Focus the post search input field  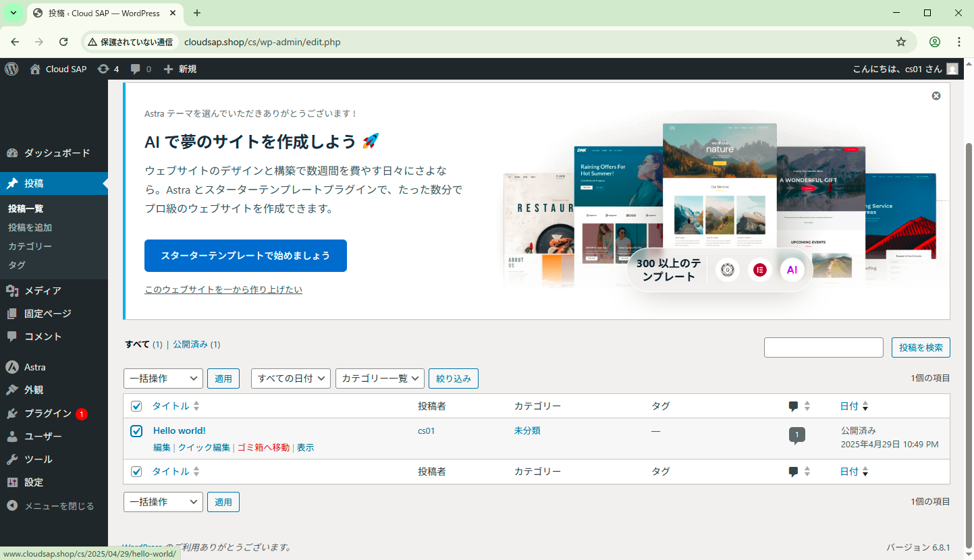[823, 347]
